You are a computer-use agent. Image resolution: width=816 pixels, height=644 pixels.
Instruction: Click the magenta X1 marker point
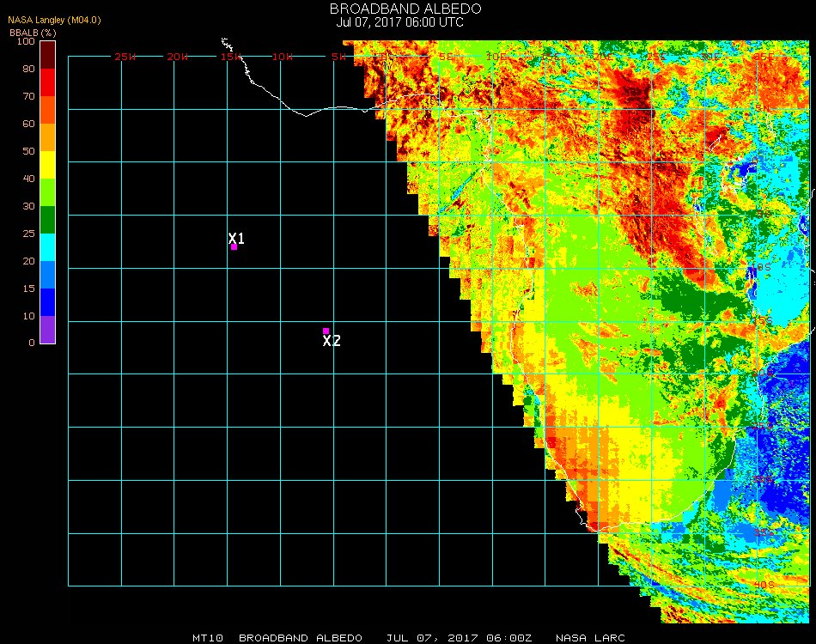click(x=234, y=247)
